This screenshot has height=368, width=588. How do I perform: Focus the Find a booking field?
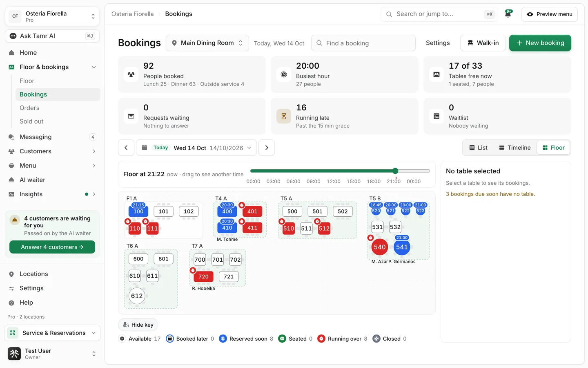pos(363,43)
